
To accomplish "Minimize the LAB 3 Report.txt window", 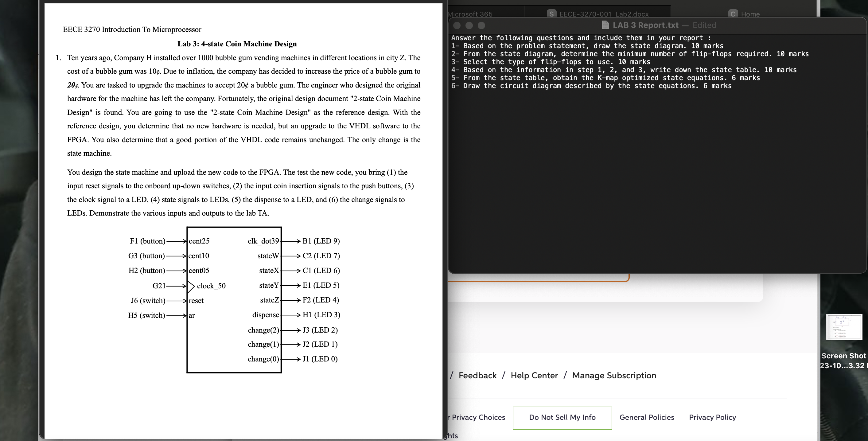I will click(469, 25).
